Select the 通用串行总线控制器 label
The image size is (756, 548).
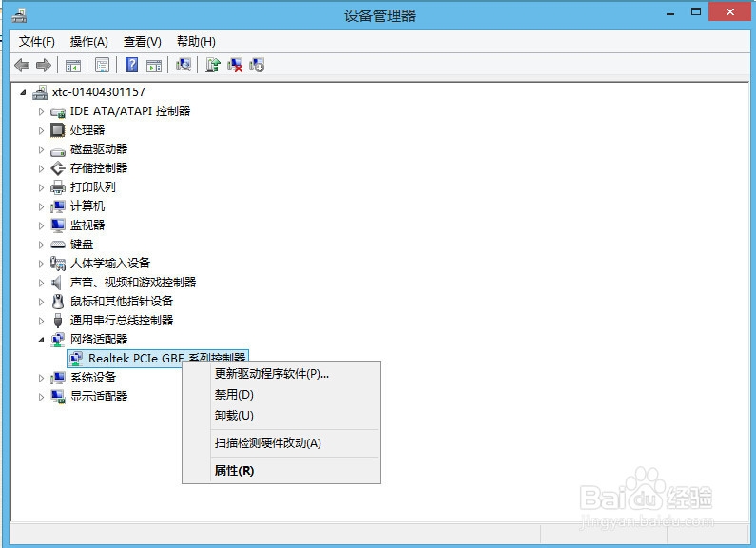tap(122, 321)
